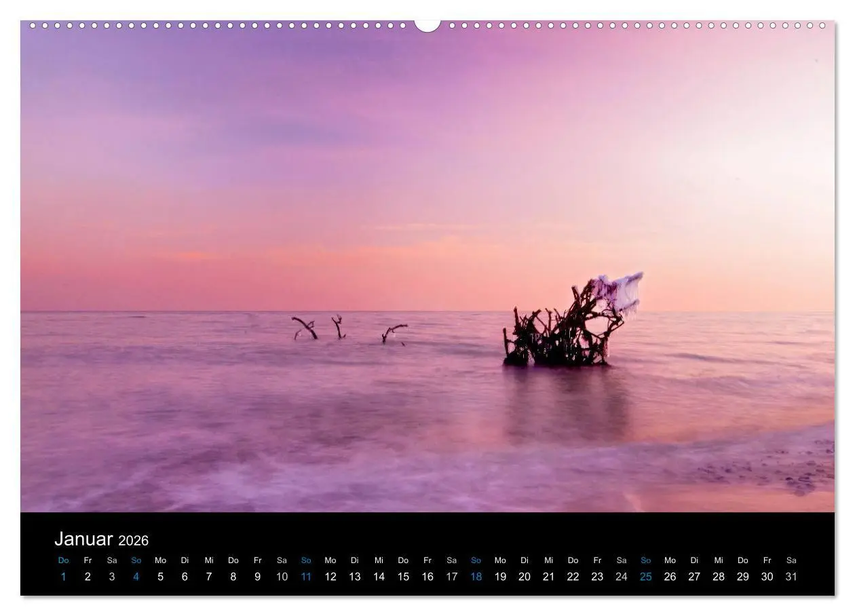Select date 15 in the middle of the row
This screenshot has width=855, height=616.
click(402, 576)
